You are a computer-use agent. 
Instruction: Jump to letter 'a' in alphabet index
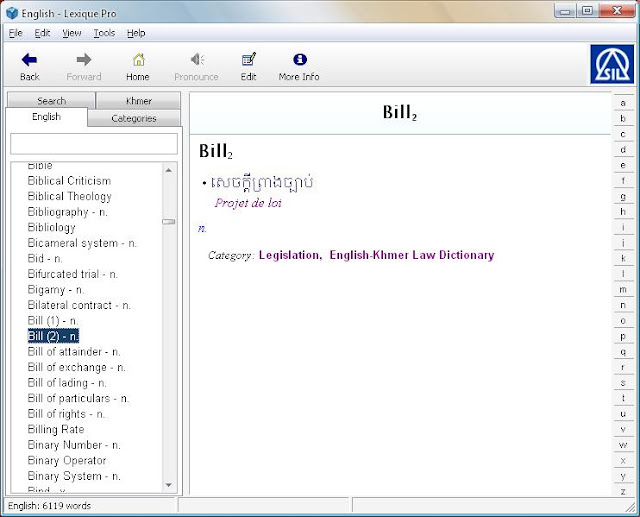pos(623,103)
